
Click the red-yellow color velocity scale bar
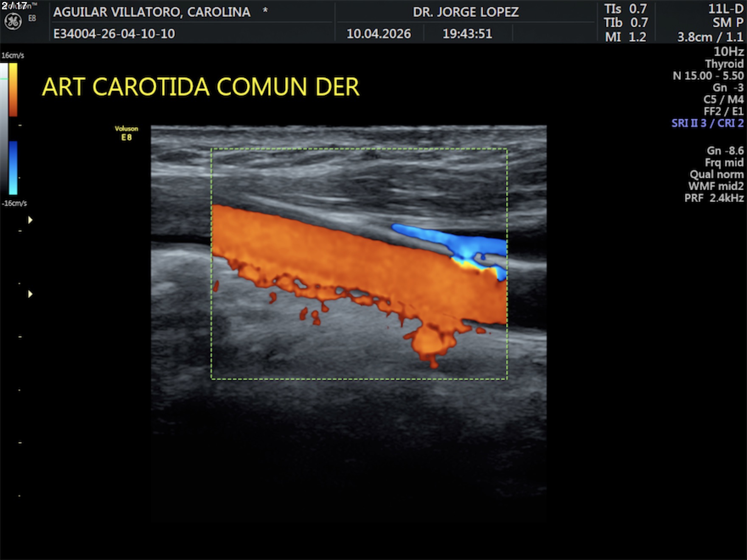[x=13, y=90]
